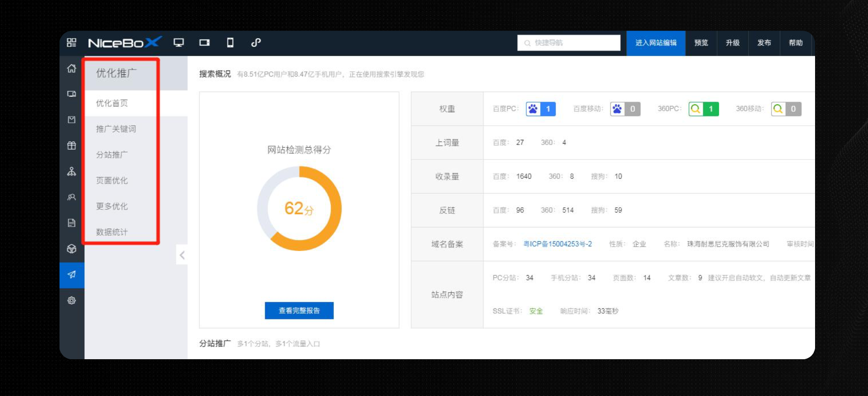Click the 站点内容 row label
The width and height of the screenshot is (868, 396).
coord(447,295)
